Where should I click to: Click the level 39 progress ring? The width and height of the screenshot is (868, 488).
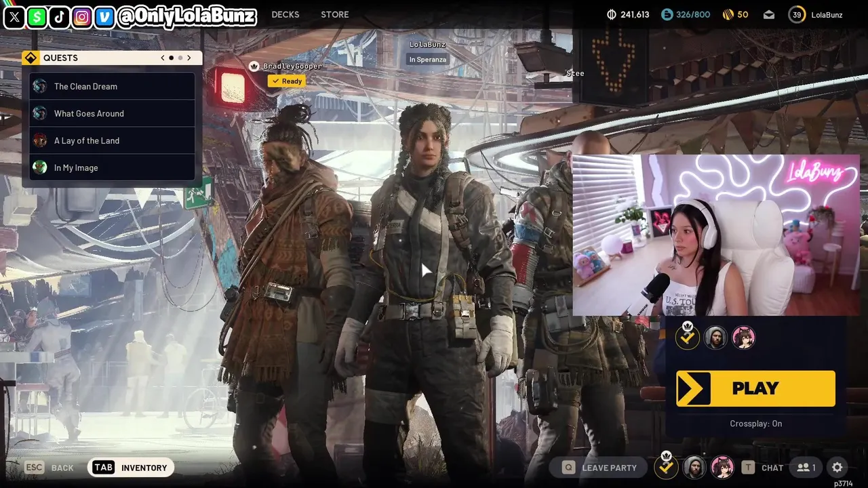coord(797,14)
